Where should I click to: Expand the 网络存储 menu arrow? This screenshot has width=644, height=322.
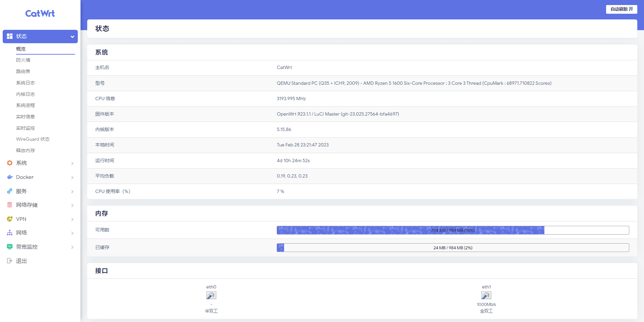coord(72,205)
